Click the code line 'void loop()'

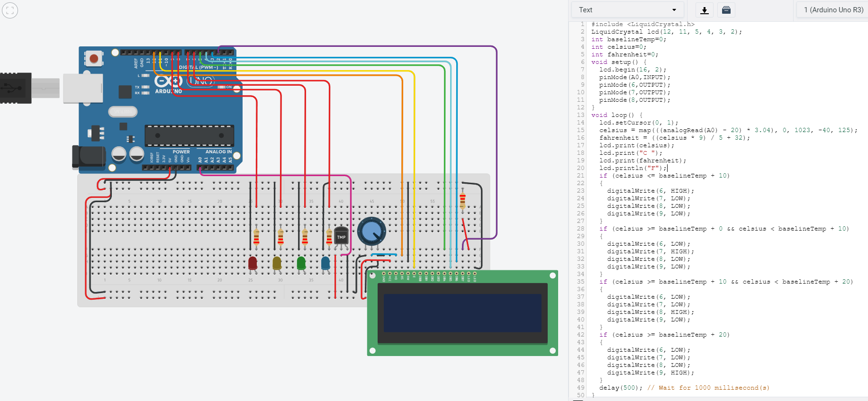pyautogui.click(x=613, y=115)
